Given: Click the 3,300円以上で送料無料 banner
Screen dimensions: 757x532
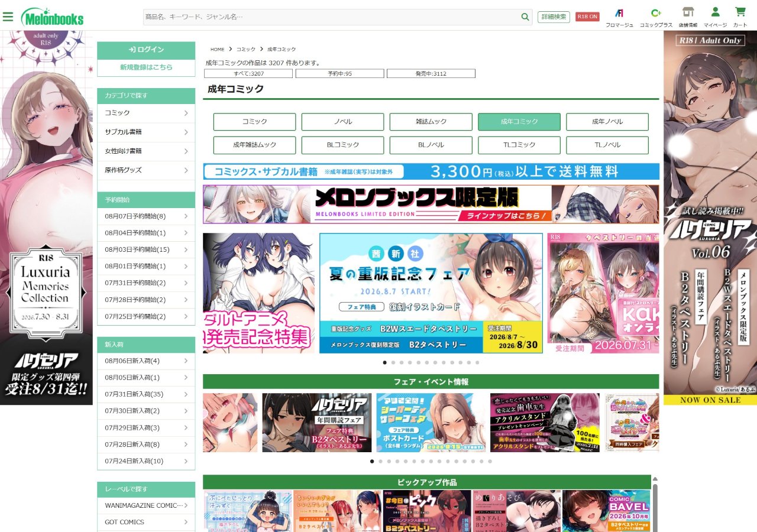Looking at the screenshot, I should pyautogui.click(x=431, y=171).
